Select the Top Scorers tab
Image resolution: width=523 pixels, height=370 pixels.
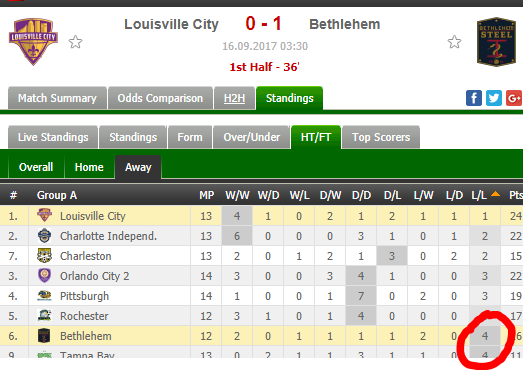pyautogui.click(x=381, y=137)
